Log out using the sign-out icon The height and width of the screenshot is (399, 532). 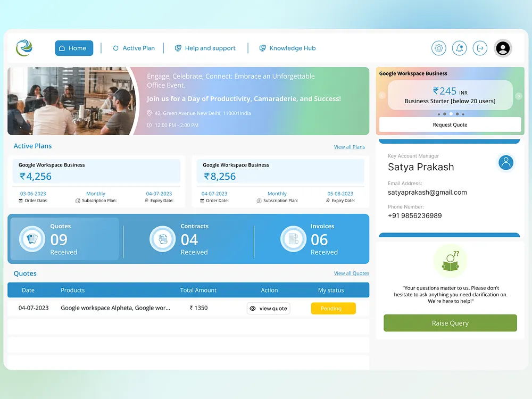[x=480, y=48]
